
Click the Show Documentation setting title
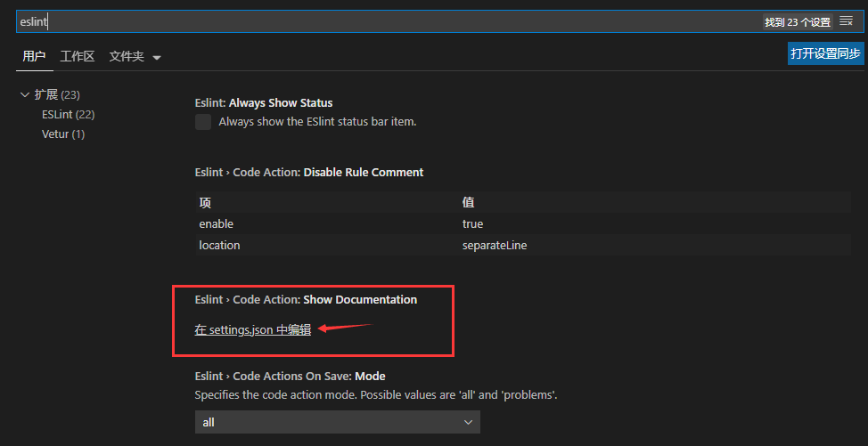point(307,299)
